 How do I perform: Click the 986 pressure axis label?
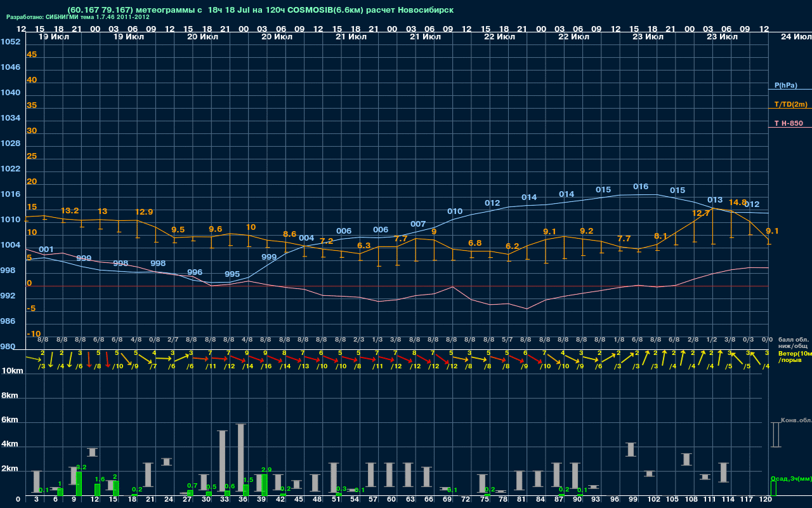(8, 321)
